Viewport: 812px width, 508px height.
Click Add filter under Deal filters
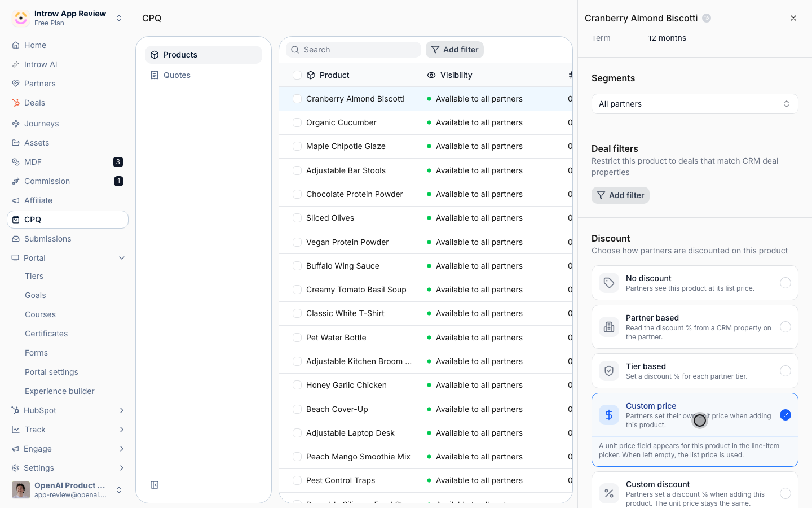click(620, 195)
